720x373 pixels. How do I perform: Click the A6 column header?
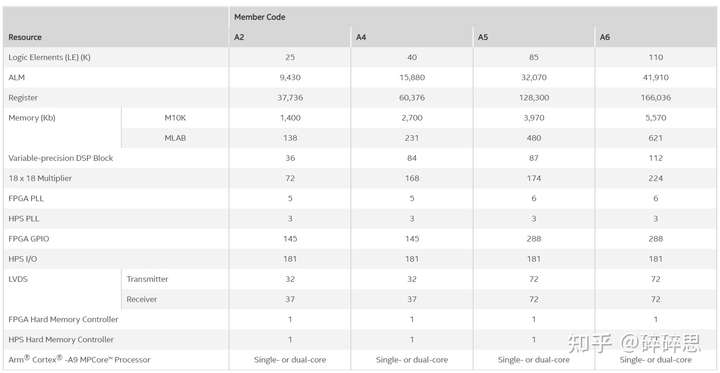605,37
